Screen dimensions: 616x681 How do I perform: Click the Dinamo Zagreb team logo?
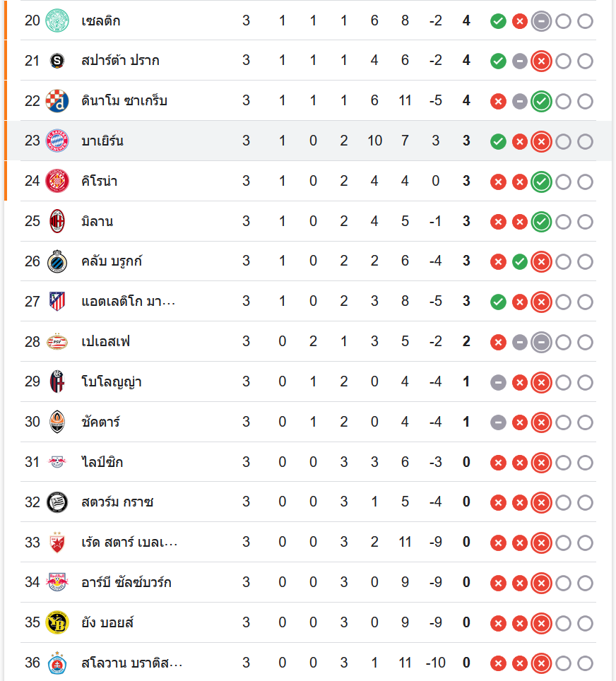[57, 101]
